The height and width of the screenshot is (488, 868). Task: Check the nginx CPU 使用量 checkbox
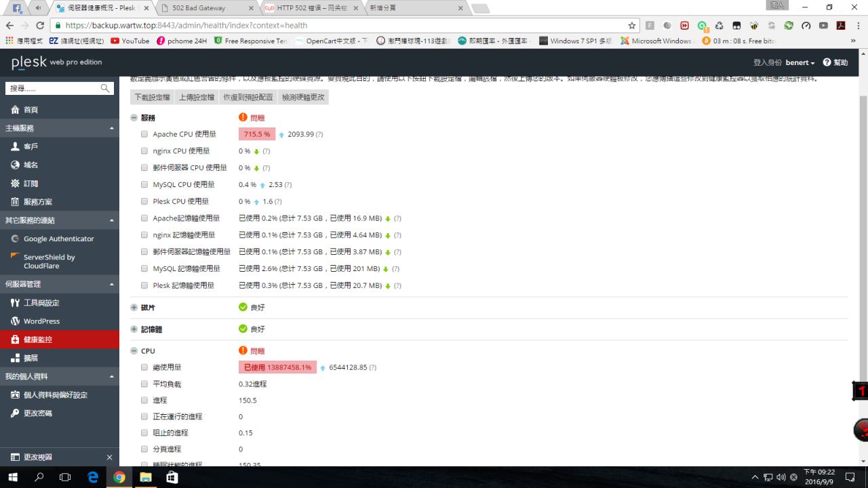(x=144, y=151)
